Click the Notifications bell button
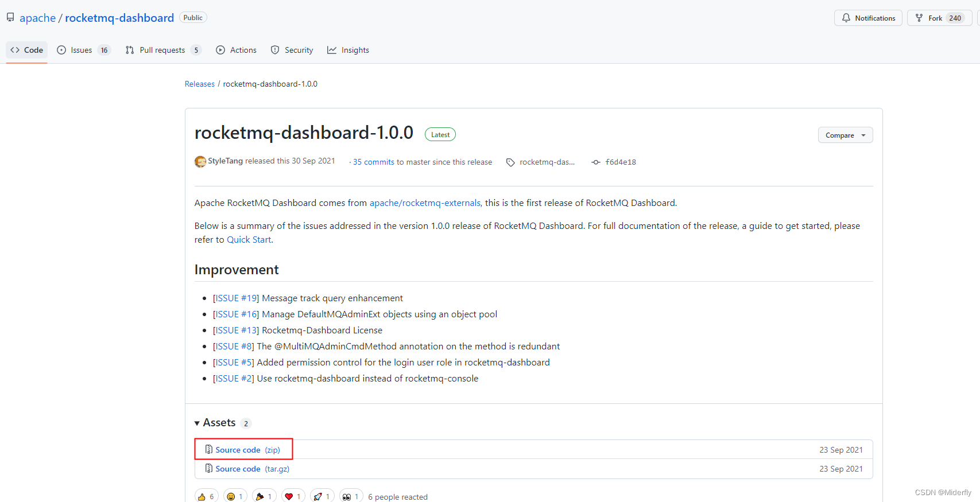The image size is (980, 502). point(868,18)
